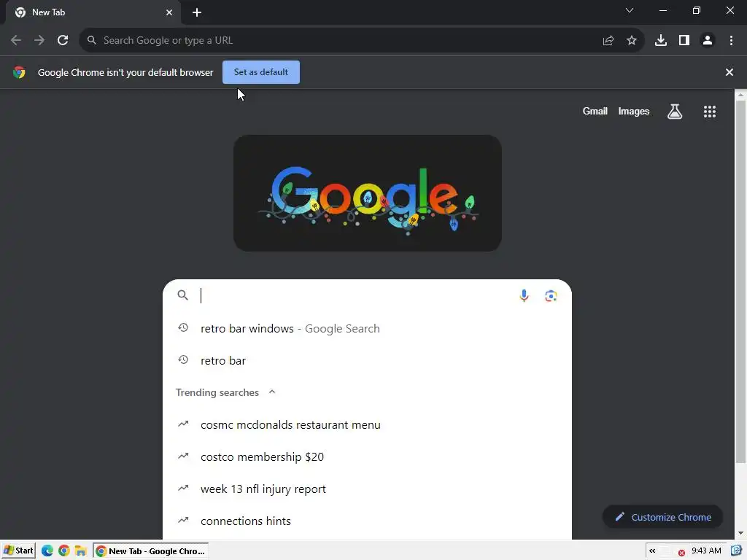
Task: Bookmark this tab with the star icon
Action: (632, 41)
